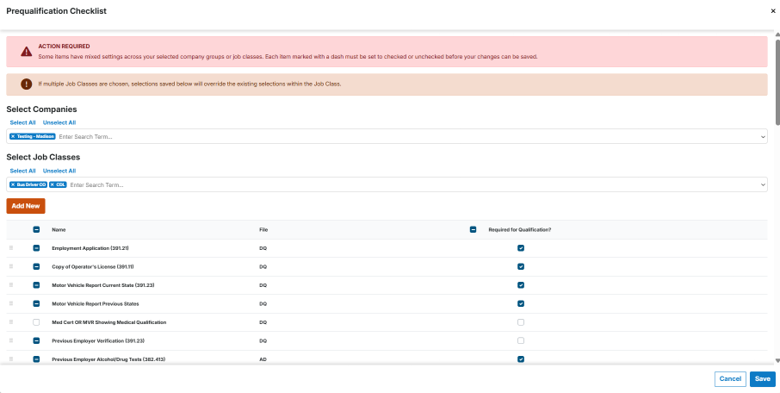Click the drag handle for Med Cert OR MVR row
The height and width of the screenshot is (393, 780).
point(11,322)
